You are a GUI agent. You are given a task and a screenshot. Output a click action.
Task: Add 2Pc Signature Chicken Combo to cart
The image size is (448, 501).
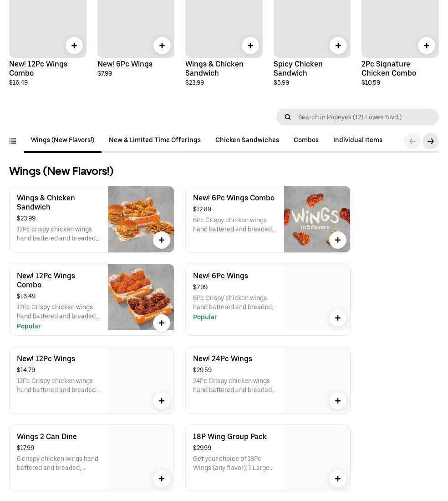(x=427, y=46)
